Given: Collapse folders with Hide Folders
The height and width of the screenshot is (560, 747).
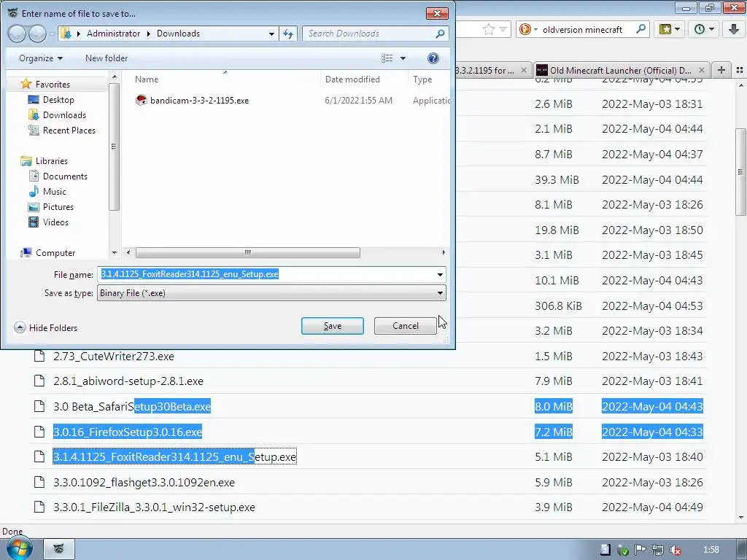Looking at the screenshot, I should 46,327.
